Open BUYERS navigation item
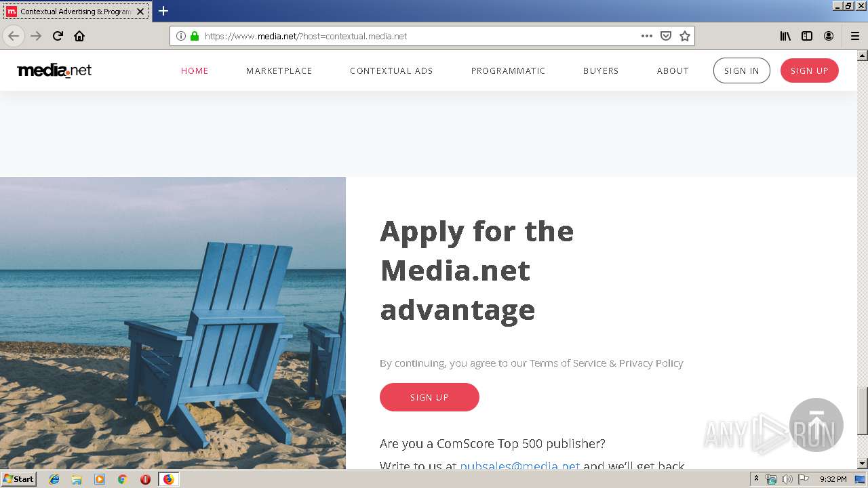The image size is (868, 488). point(601,70)
